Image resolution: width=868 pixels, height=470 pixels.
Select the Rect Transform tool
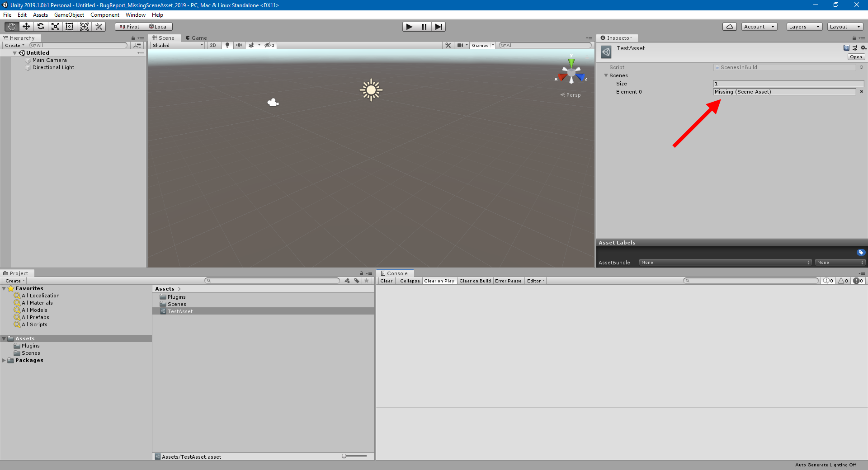(x=69, y=26)
